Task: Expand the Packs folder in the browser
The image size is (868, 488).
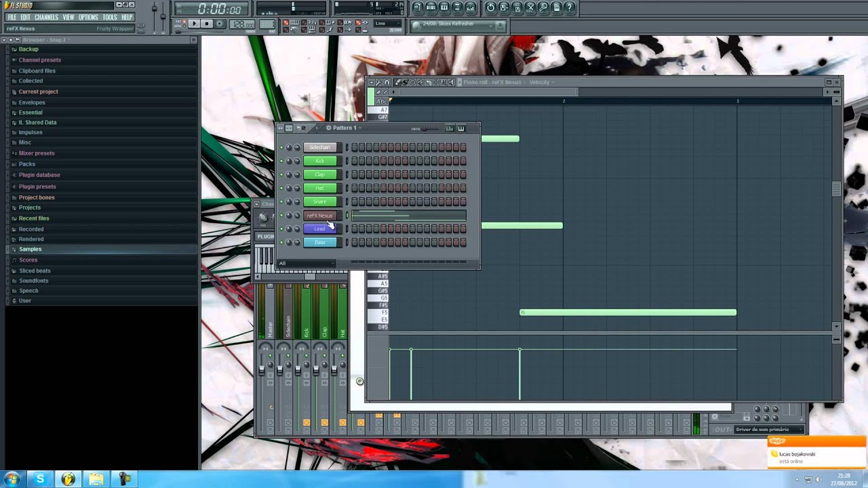Action: pyautogui.click(x=27, y=164)
